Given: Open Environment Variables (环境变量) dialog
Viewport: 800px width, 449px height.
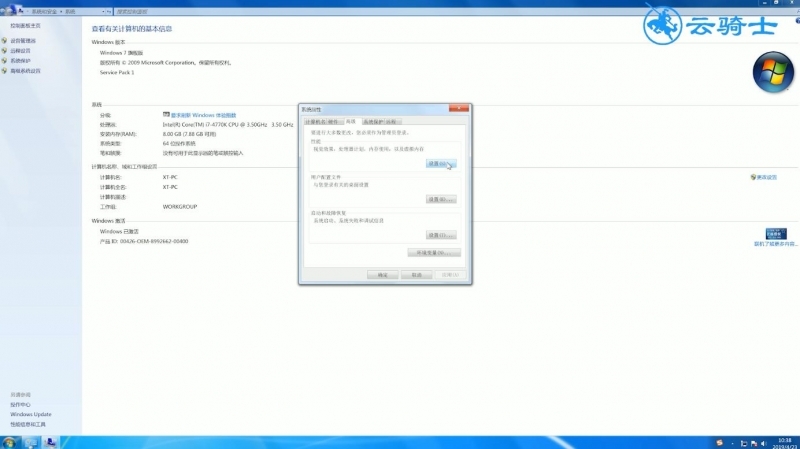Looking at the screenshot, I should click(x=434, y=253).
